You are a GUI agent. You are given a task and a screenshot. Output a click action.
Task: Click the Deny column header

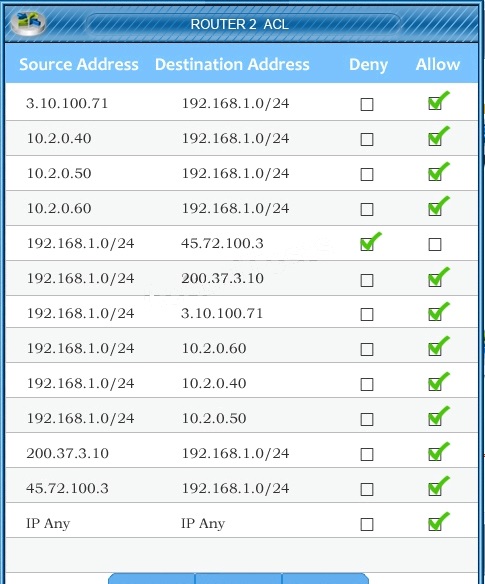click(368, 65)
